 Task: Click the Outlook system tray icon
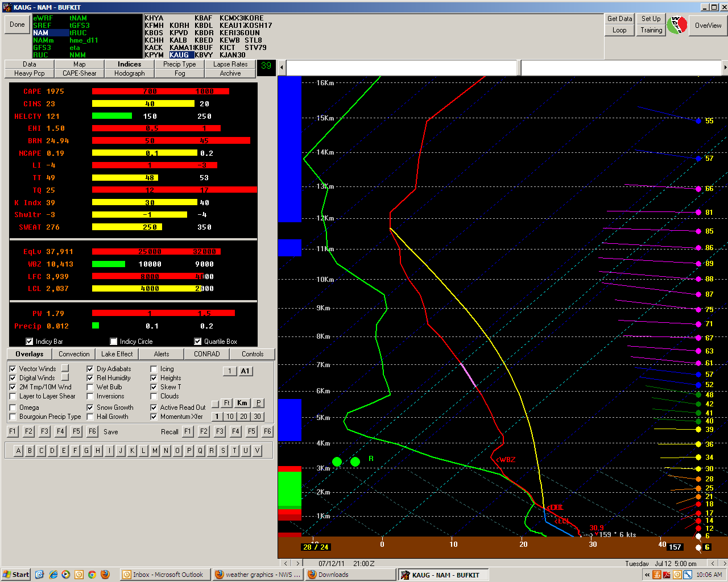click(x=677, y=575)
